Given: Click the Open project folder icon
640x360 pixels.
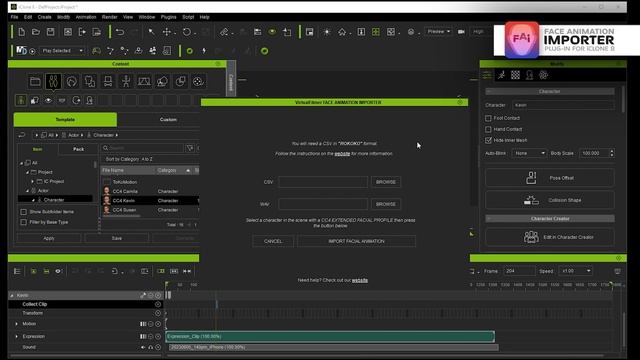Looking at the screenshot, I should (36, 32).
